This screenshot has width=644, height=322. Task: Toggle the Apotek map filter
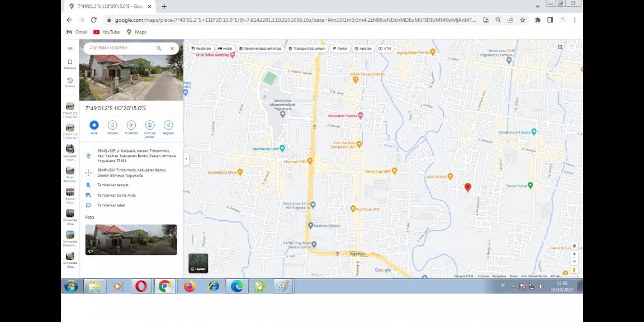[362, 49]
